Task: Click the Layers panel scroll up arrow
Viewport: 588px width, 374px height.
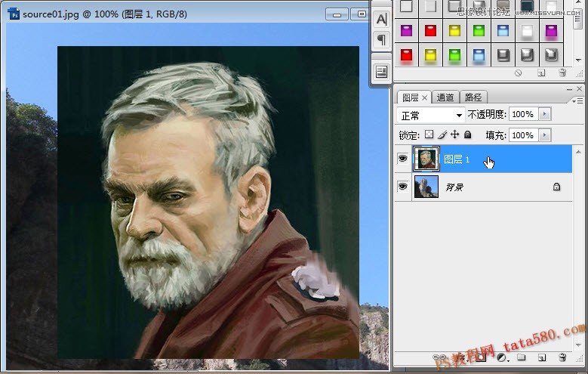Action: pyautogui.click(x=578, y=152)
